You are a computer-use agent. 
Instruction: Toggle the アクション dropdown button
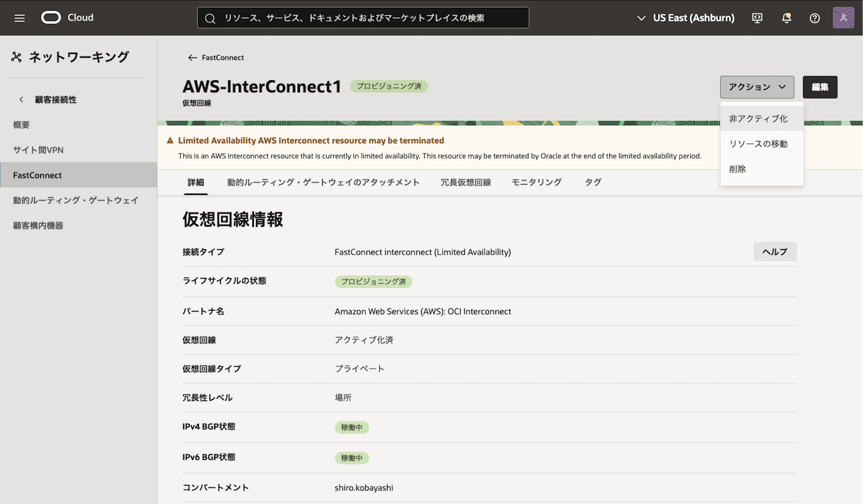pos(757,87)
